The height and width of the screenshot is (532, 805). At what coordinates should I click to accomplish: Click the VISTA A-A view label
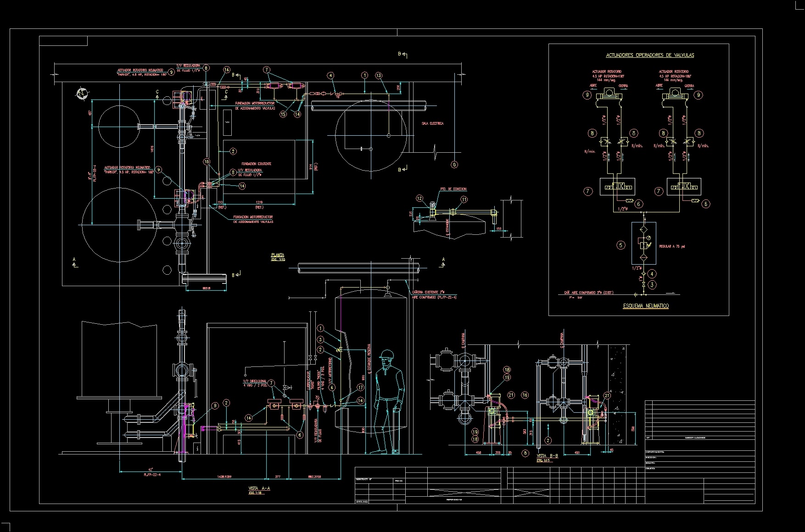259,488
